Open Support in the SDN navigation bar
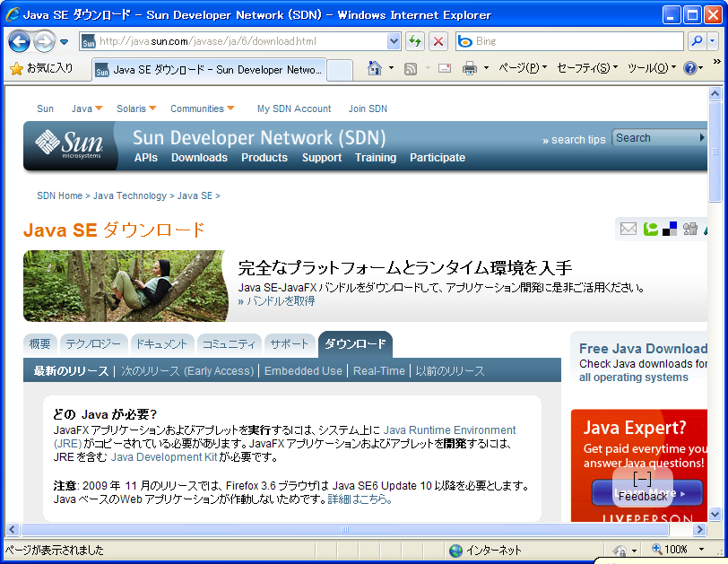 click(322, 158)
